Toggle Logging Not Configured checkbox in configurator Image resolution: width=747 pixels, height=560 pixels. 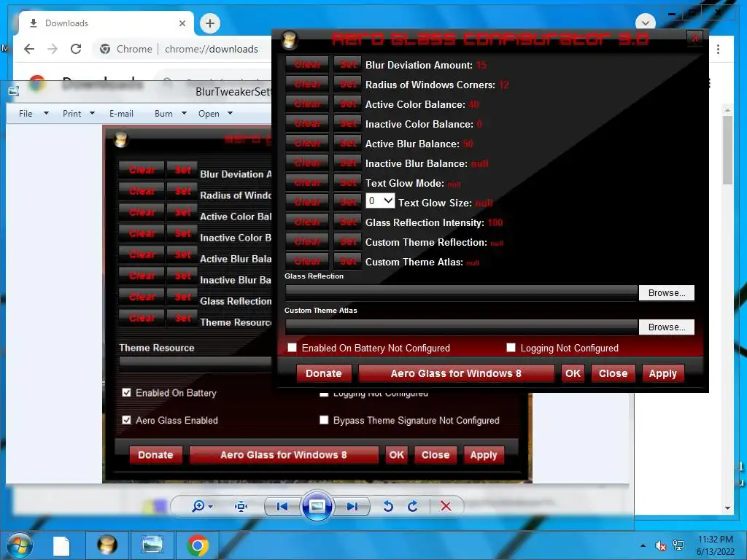pyautogui.click(x=511, y=348)
